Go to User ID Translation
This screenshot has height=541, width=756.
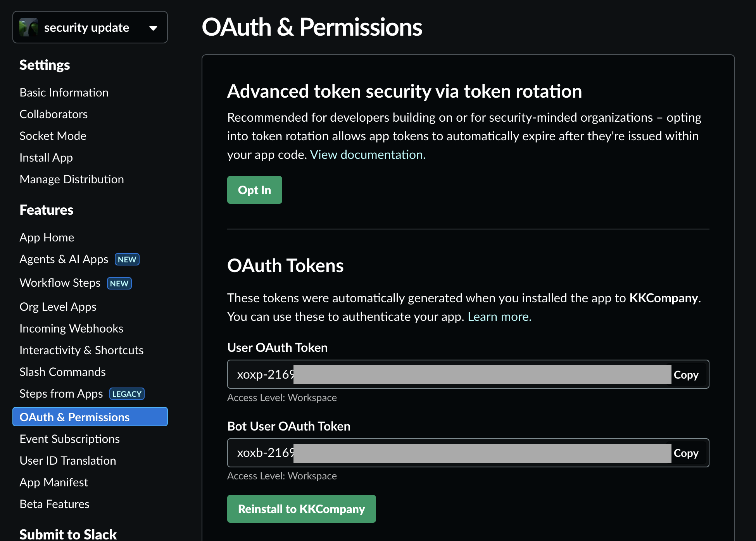click(68, 461)
